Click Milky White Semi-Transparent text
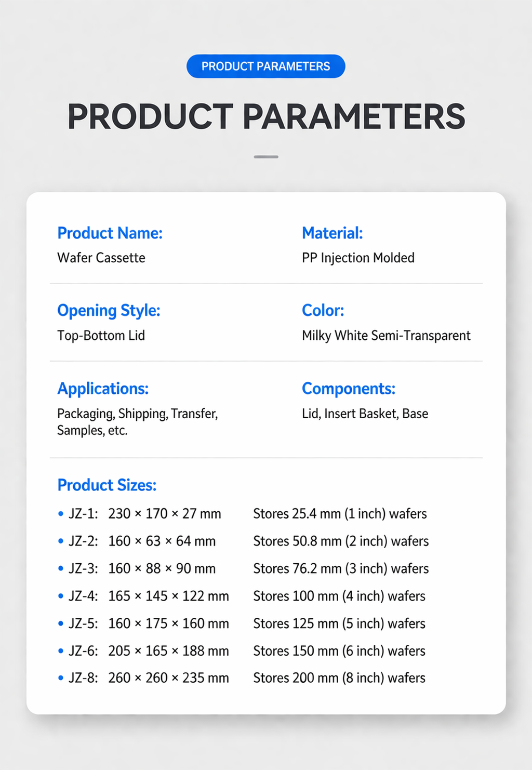Image resolution: width=532 pixels, height=770 pixels. 387,336
